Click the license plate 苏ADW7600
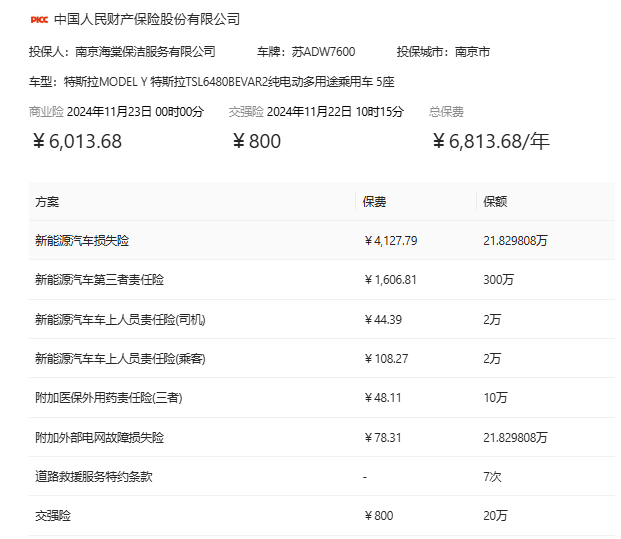Image resolution: width=621 pixels, height=539 pixels. tap(323, 51)
